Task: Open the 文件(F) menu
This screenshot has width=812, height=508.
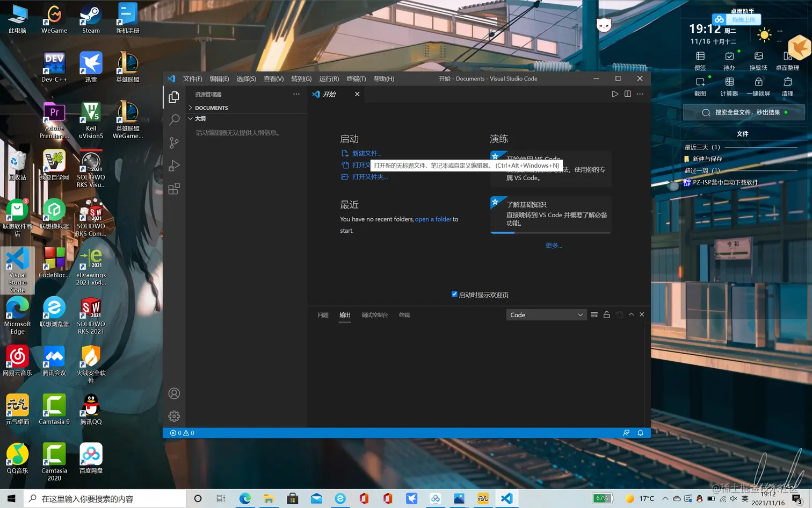Action: point(192,78)
